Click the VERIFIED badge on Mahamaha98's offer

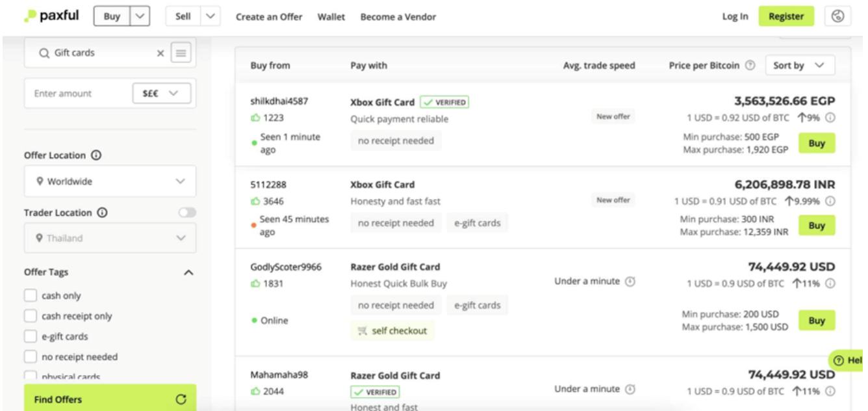click(375, 392)
